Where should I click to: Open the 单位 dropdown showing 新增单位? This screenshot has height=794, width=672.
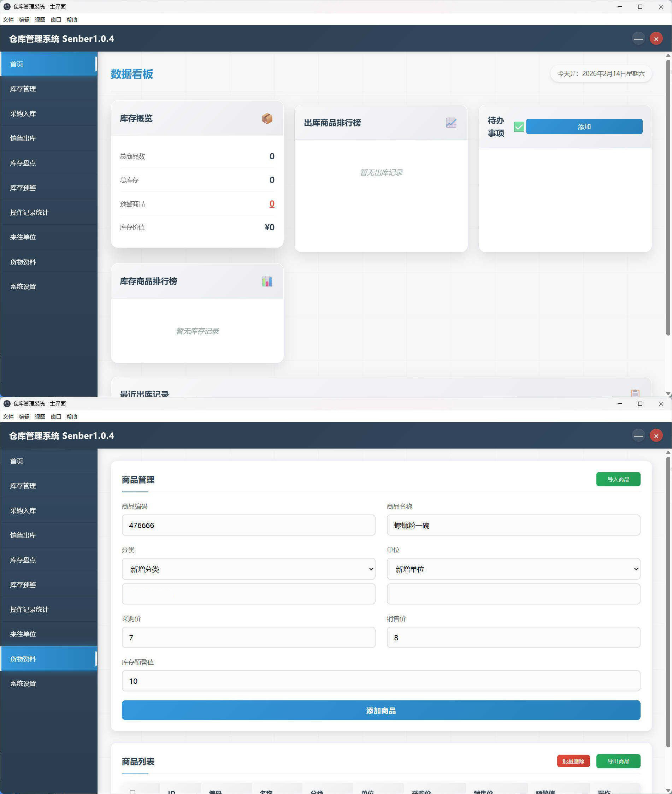[513, 569]
